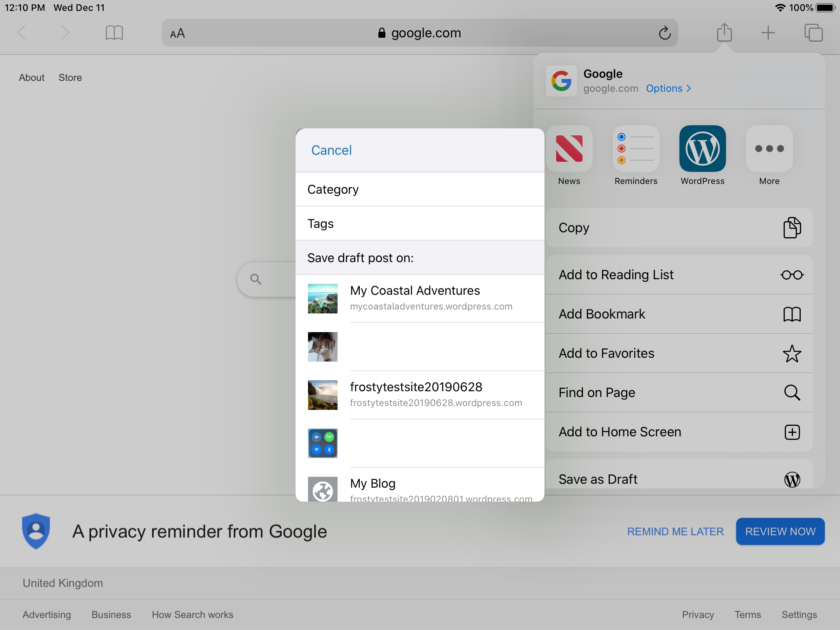This screenshot has height=630, width=840.
Task: Choose Add to Reading List
Action: pyautogui.click(x=679, y=275)
